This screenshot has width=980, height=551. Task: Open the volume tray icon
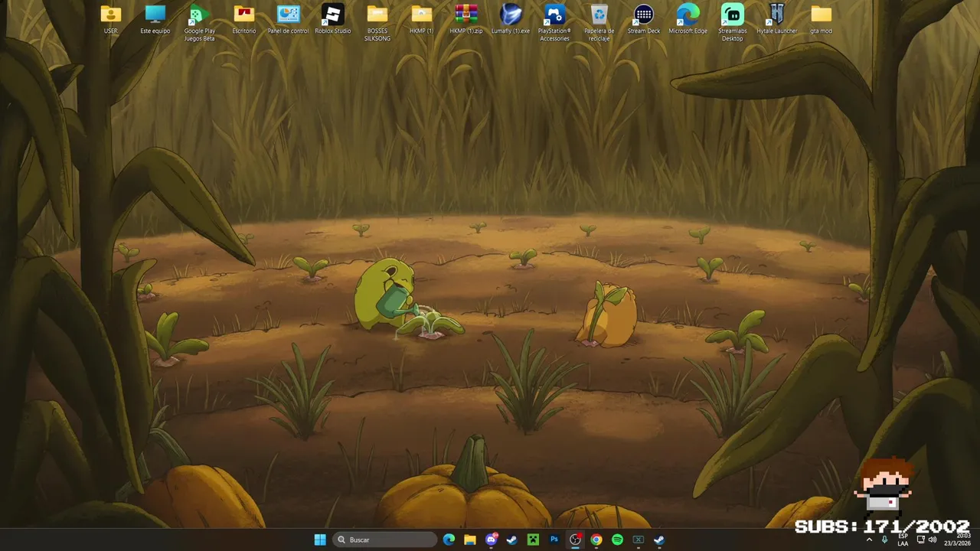(933, 540)
